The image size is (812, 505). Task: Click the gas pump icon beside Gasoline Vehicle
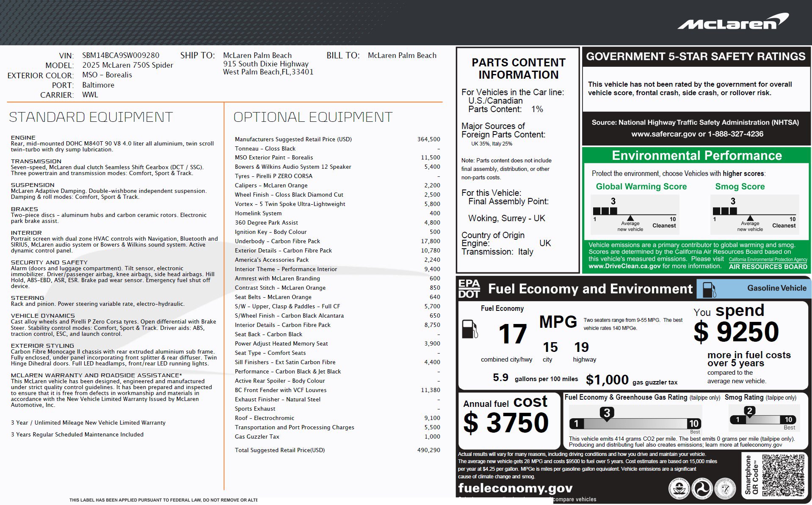tap(709, 289)
